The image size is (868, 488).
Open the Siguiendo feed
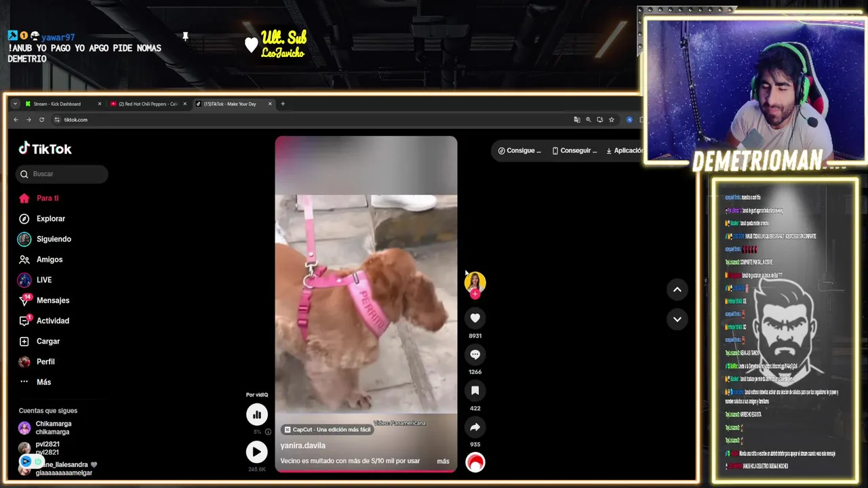click(x=54, y=239)
